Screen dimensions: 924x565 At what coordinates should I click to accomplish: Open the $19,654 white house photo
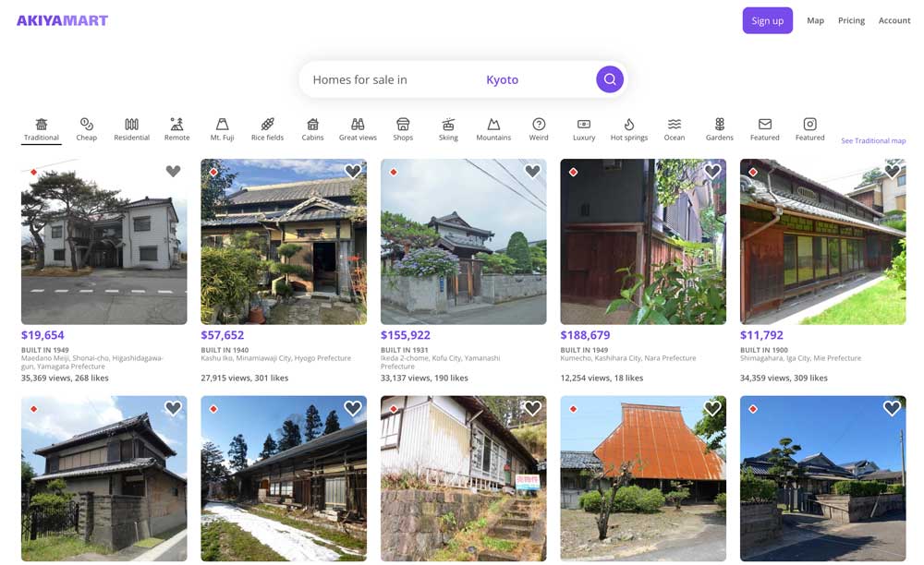pyautogui.click(x=103, y=241)
